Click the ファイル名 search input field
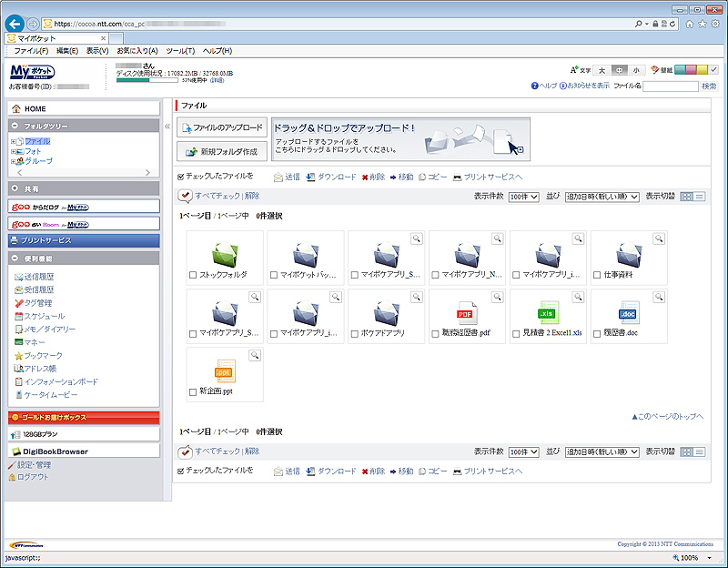Viewport: 728px width, 568px height. [671, 86]
